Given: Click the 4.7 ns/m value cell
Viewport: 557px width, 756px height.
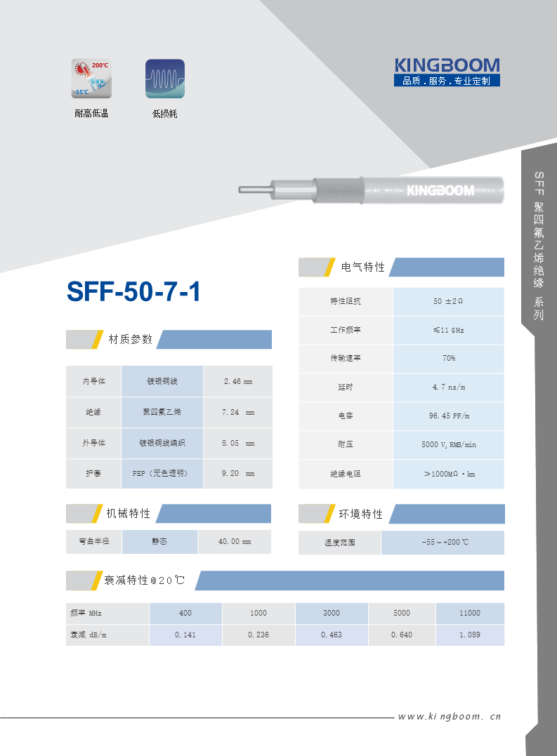Looking at the screenshot, I should click(x=449, y=387).
